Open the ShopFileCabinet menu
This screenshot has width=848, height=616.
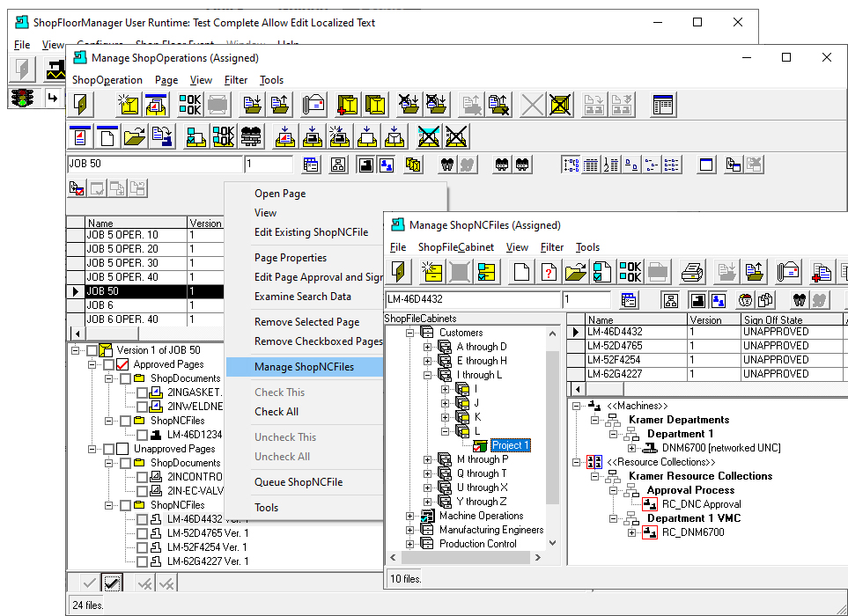(456, 247)
